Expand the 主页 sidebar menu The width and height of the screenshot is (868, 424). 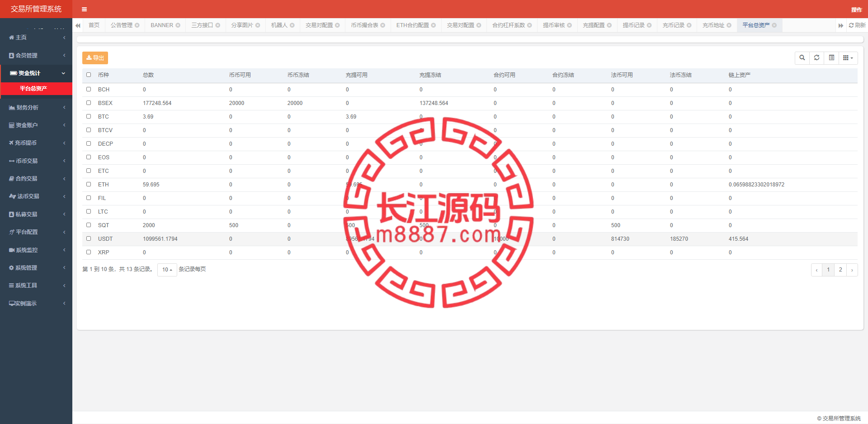pyautogui.click(x=36, y=38)
